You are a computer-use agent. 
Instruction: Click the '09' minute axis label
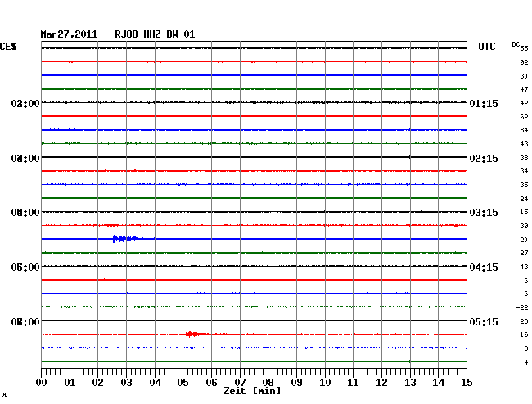(296, 383)
